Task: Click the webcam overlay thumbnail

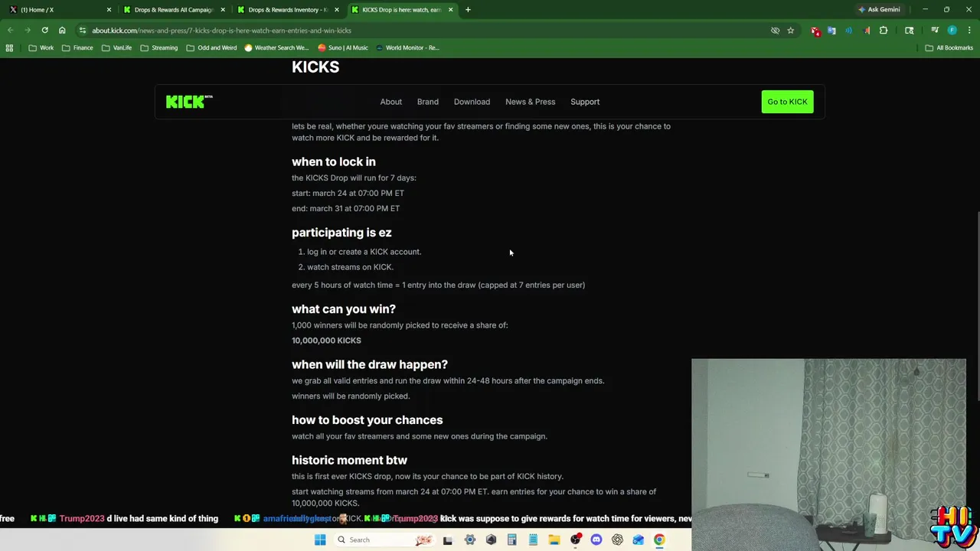Action: [828, 455]
